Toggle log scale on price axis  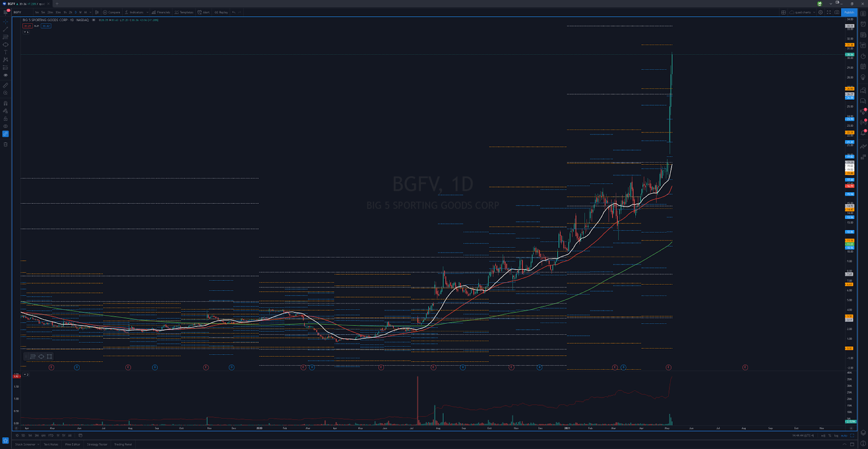[836, 435]
